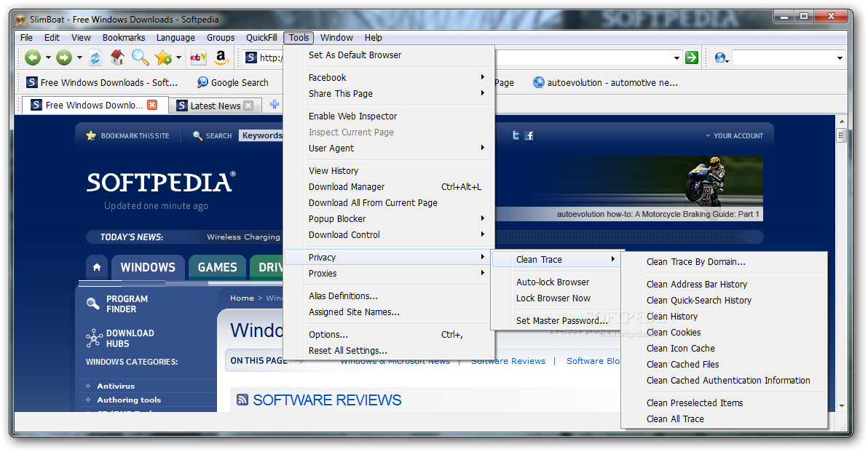Expand the address bar dropdown arrow

676,58
